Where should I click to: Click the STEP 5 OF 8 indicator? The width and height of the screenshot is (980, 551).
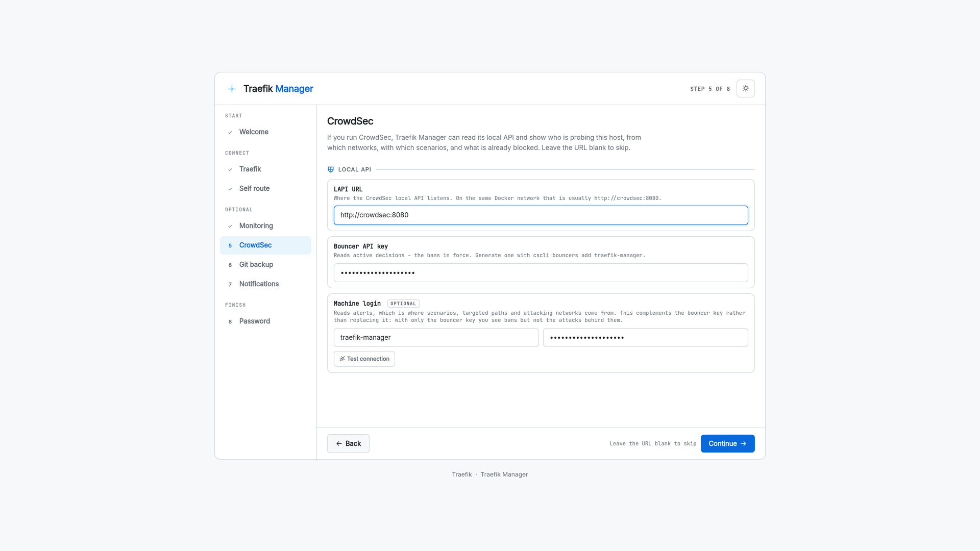pyautogui.click(x=710, y=89)
